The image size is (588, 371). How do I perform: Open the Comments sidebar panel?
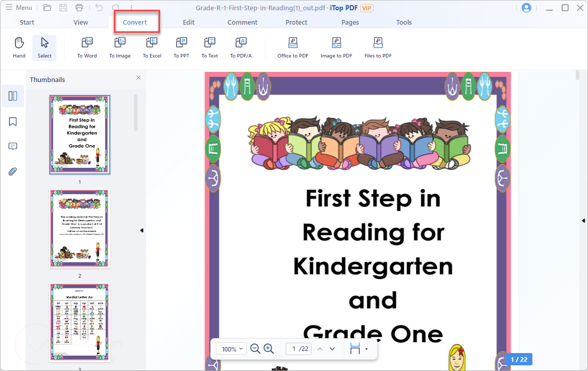coord(13,146)
